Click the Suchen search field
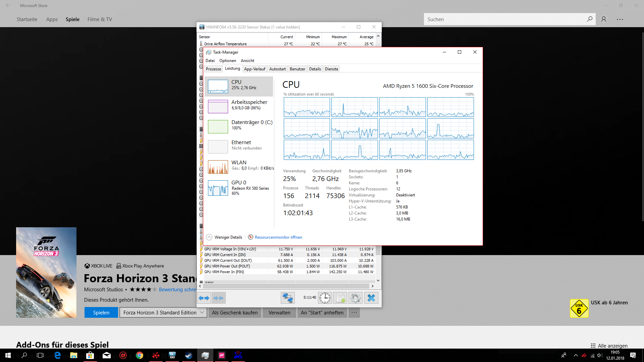This screenshot has height=362, width=644. pos(503,19)
